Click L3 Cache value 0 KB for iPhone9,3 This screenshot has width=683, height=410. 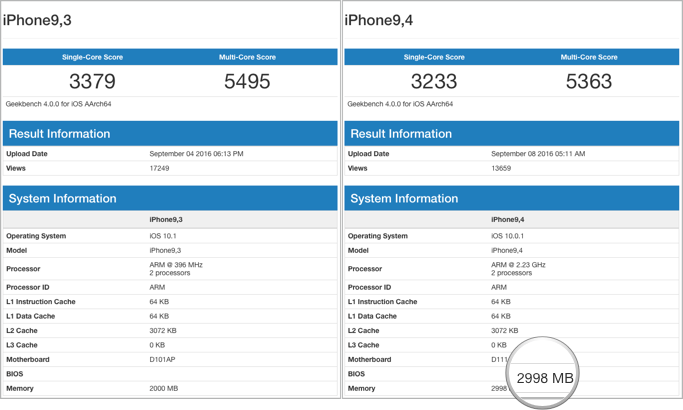pos(157,345)
